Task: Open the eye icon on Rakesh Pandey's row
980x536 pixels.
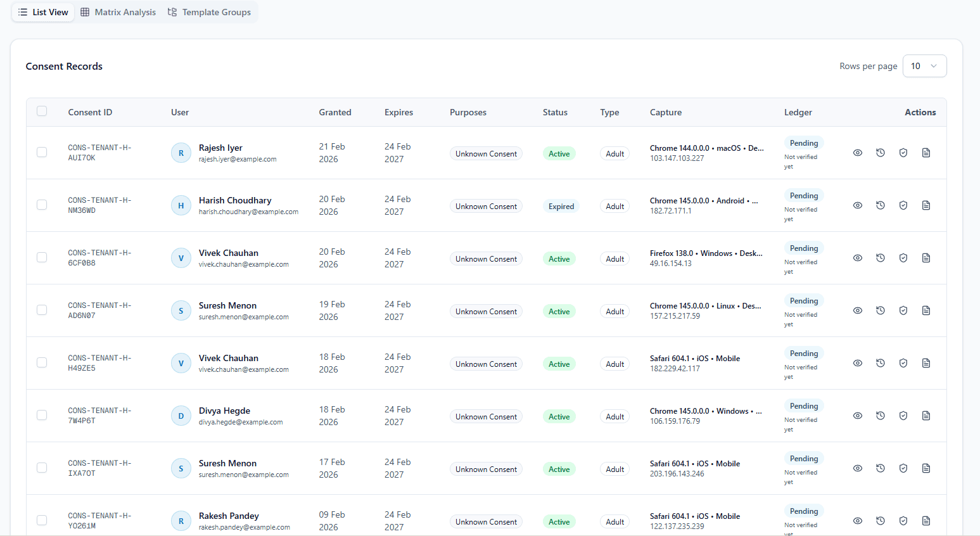Action: pos(857,520)
